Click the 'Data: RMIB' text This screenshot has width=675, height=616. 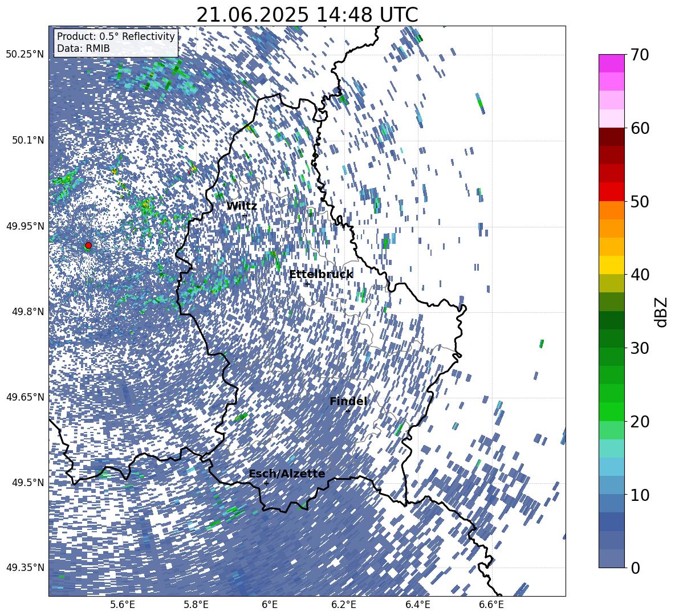pyautogui.click(x=83, y=48)
